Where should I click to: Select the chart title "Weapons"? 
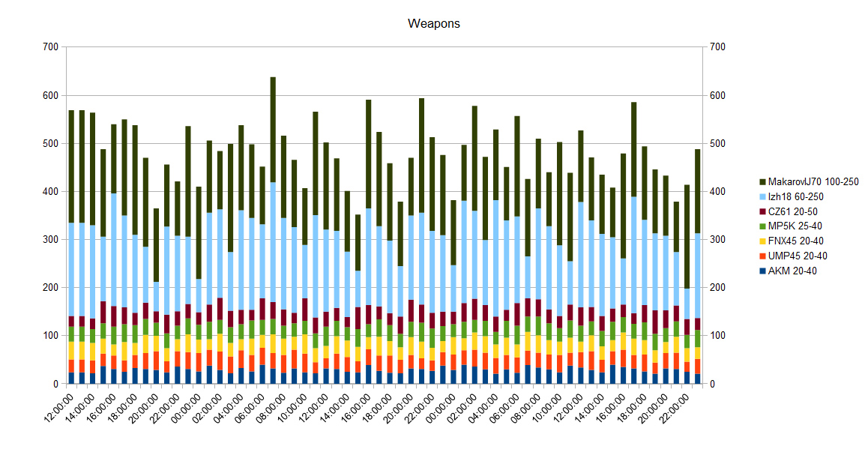434,23
